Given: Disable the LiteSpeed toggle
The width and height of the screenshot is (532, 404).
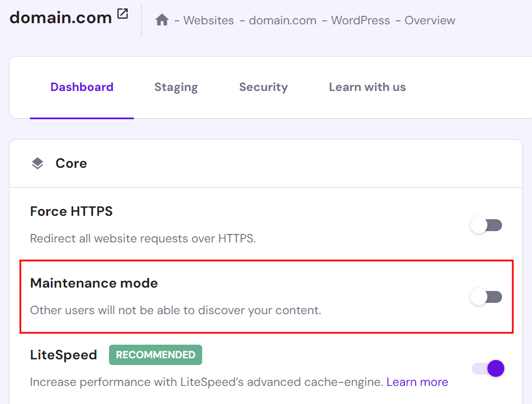Looking at the screenshot, I should tap(488, 368).
